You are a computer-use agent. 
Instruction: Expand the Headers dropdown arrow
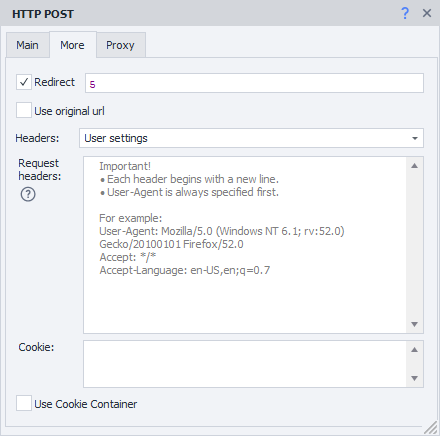click(x=415, y=138)
